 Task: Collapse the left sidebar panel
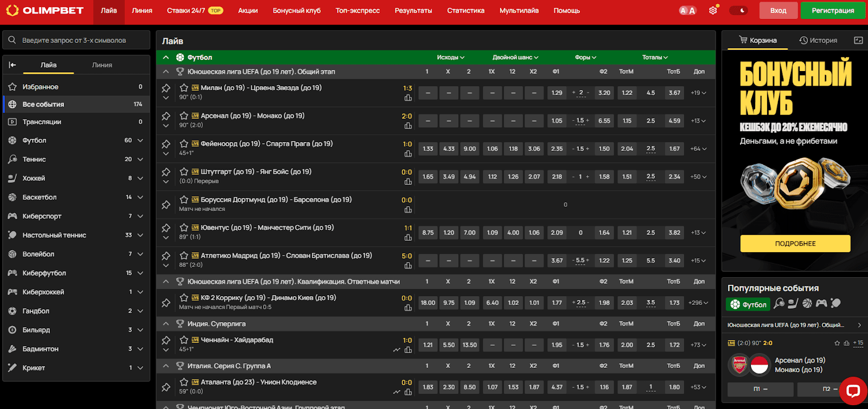pos(12,65)
